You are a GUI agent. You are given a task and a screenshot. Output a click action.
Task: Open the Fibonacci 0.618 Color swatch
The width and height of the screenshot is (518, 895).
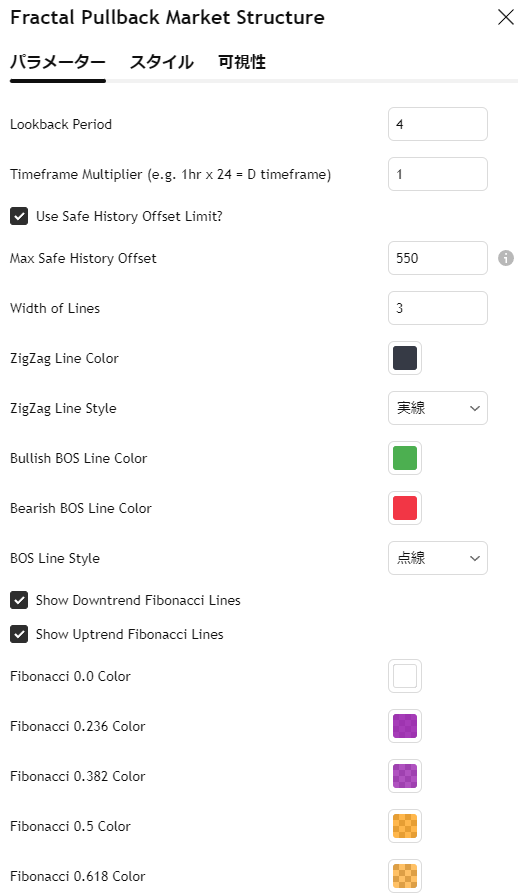(x=405, y=876)
